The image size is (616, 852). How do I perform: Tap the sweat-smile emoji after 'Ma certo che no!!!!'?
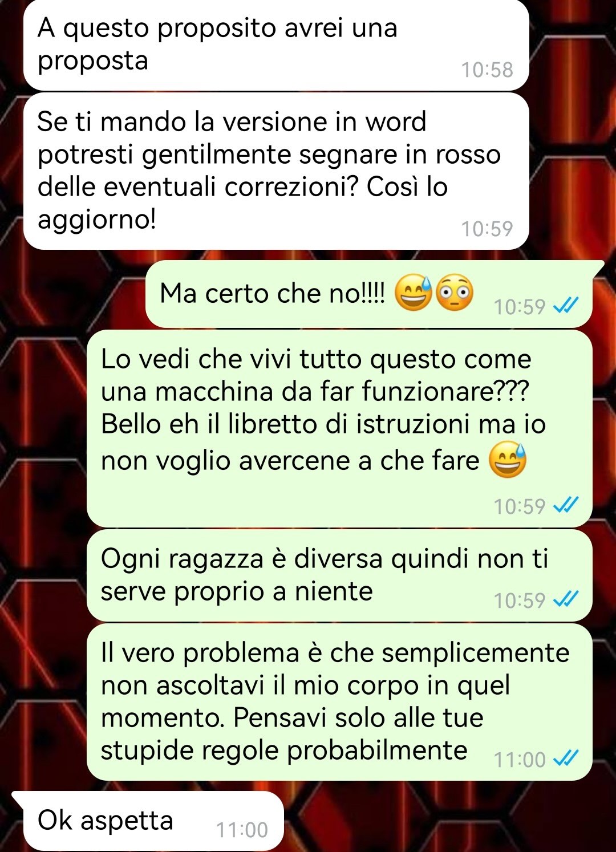(413, 293)
